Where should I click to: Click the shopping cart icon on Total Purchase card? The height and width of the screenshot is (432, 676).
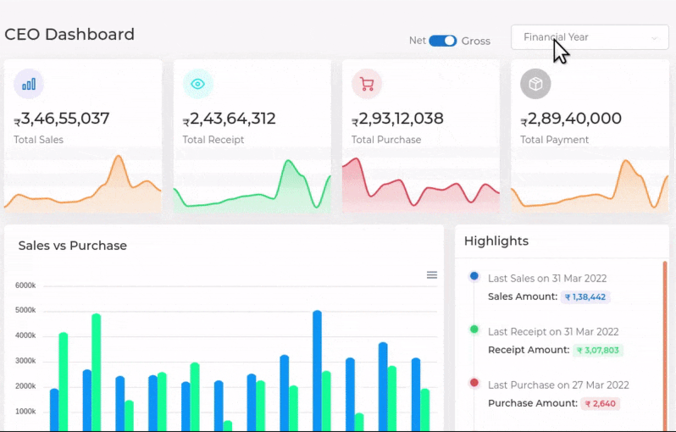[x=367, y=84]
